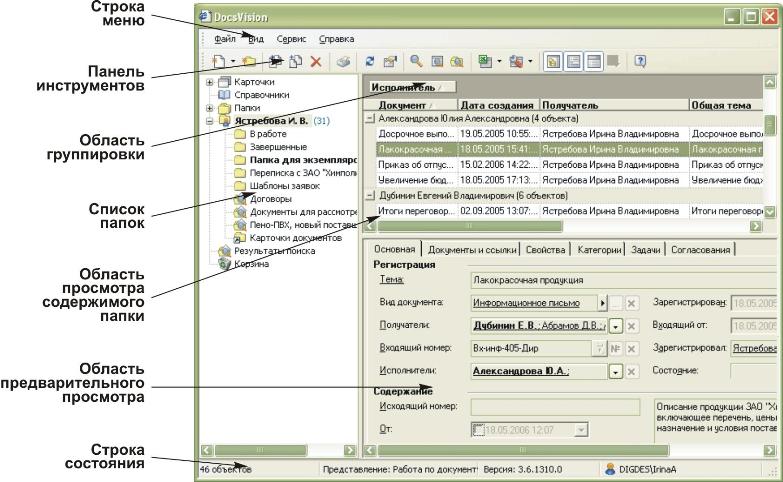
Task: Switch to the Документы и ссылки tab
Action: 472,250
